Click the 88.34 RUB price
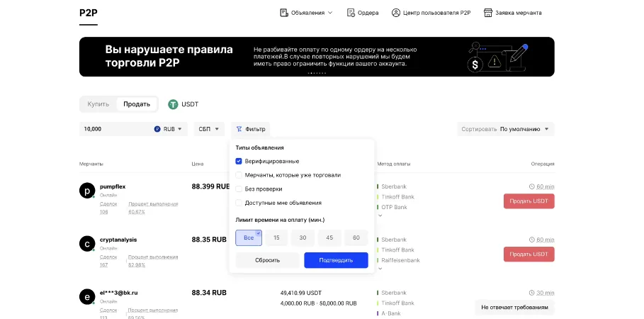Image resolution: width=644 pixels, height=319 pixels. 209,293
